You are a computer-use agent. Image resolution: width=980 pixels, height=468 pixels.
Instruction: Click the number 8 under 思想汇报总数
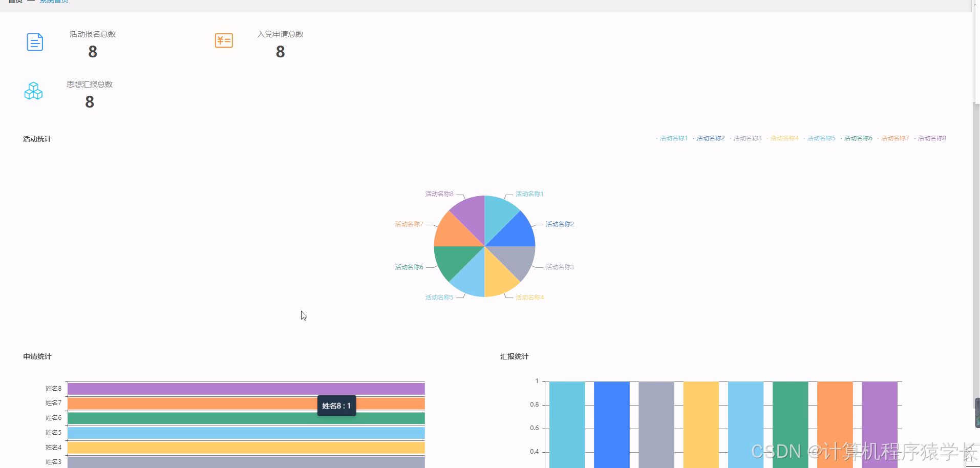tap(90, 102)
